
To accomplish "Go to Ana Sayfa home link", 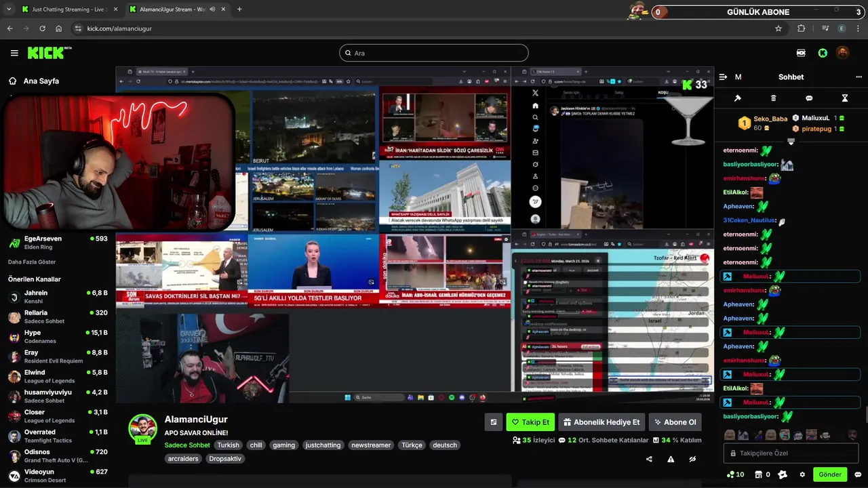I will [34, 81].
